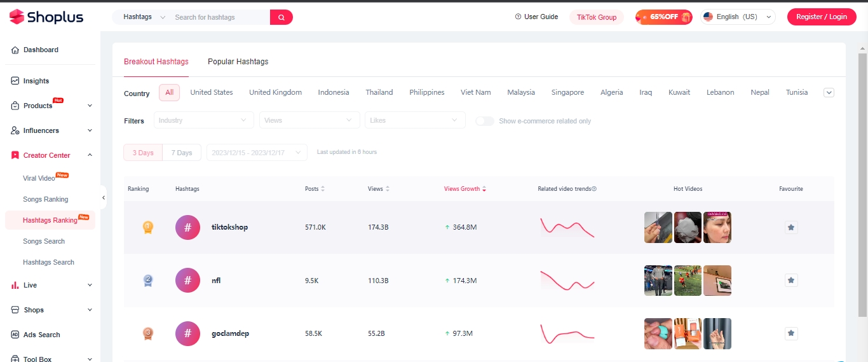Screen dimensions: 868x362
Task: Click the goclamdep hashtag icon
Action: [x=187, y=333]
